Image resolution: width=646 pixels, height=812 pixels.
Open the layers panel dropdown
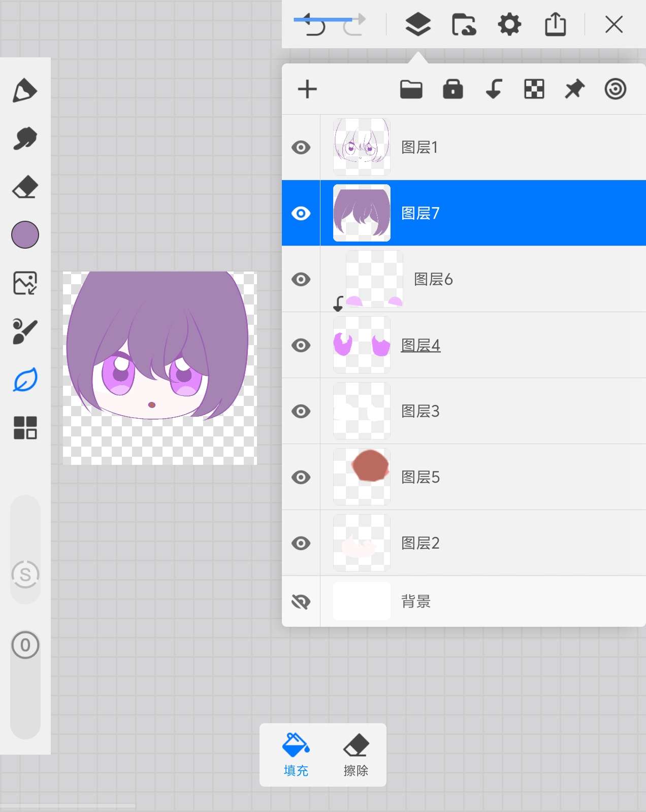[417, 24]
